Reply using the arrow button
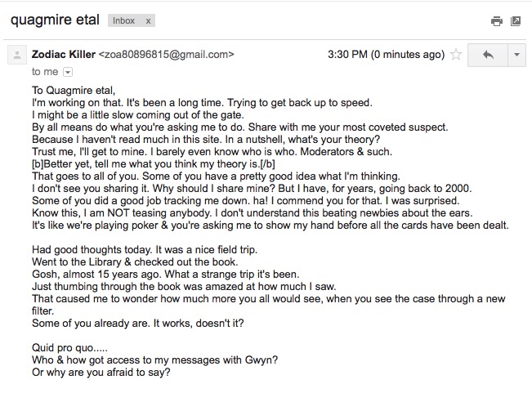The image size is (532, 393). [488, 55]
